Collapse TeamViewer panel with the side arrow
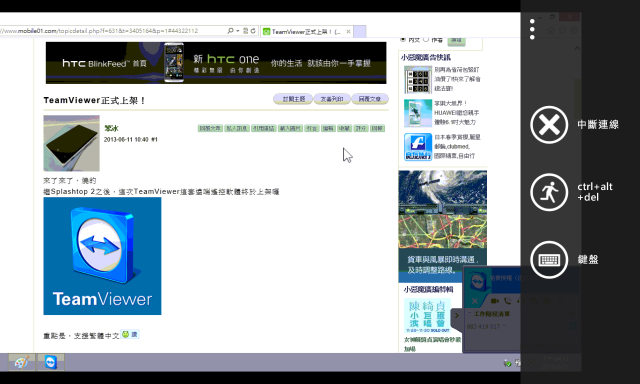Image resolution: width=640 pixels, height=384 pixels. pyautogui.click(x=457, y=315)
